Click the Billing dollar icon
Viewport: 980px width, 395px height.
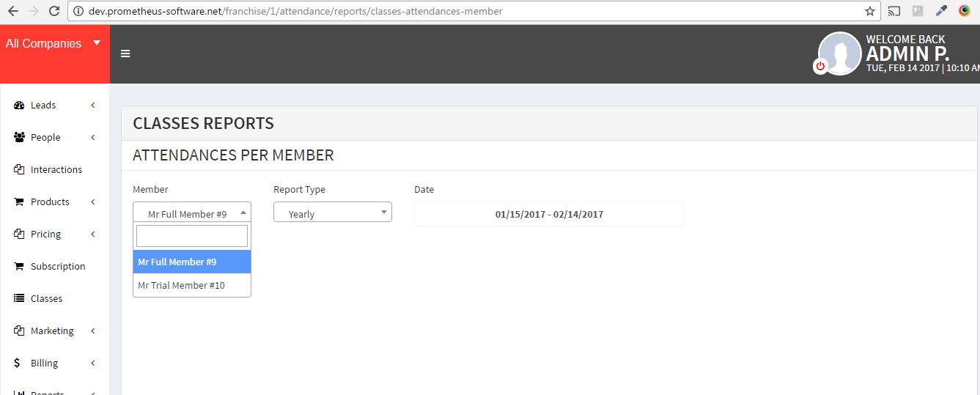pos(18,363)
